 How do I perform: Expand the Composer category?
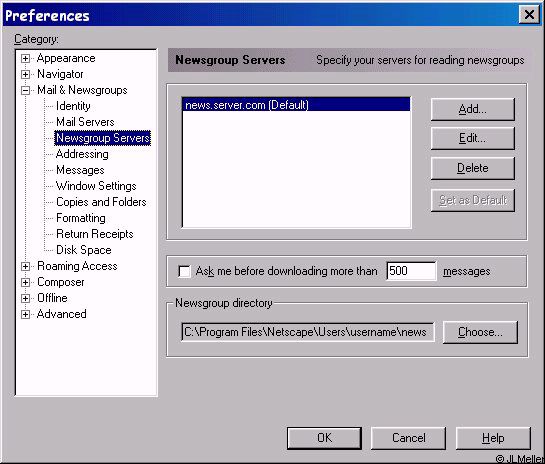pos(25,282)
